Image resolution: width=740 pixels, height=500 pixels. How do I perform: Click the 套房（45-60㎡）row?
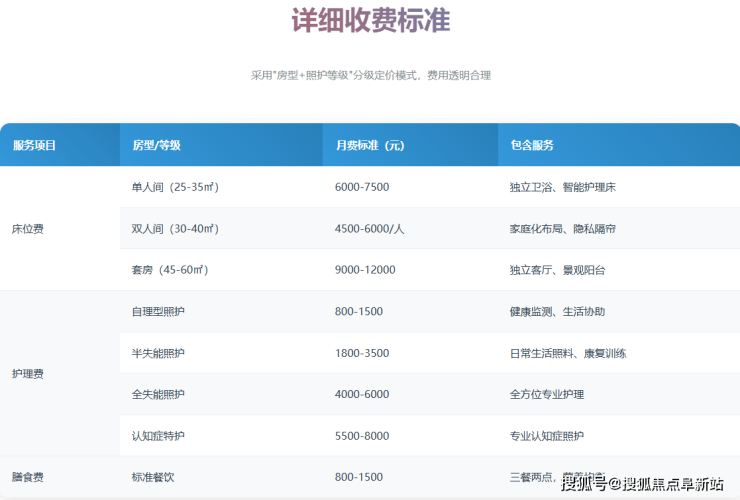pos(170,270)
